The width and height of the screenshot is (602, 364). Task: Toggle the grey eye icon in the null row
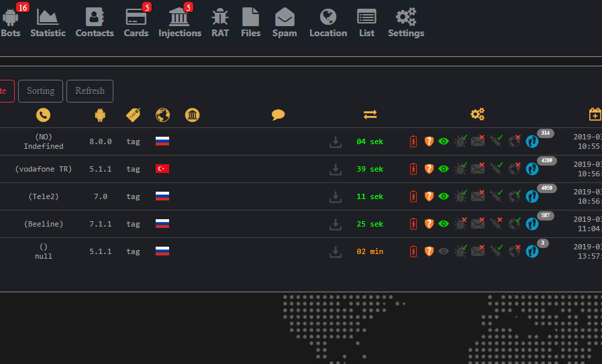pyautogui.click(x=444, y=251)
